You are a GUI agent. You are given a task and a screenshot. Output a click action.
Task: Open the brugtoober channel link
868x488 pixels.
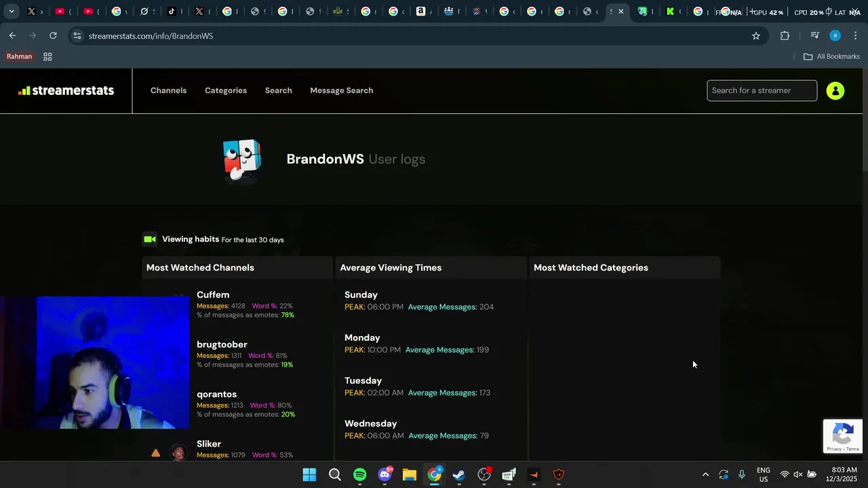click(222, 344)
